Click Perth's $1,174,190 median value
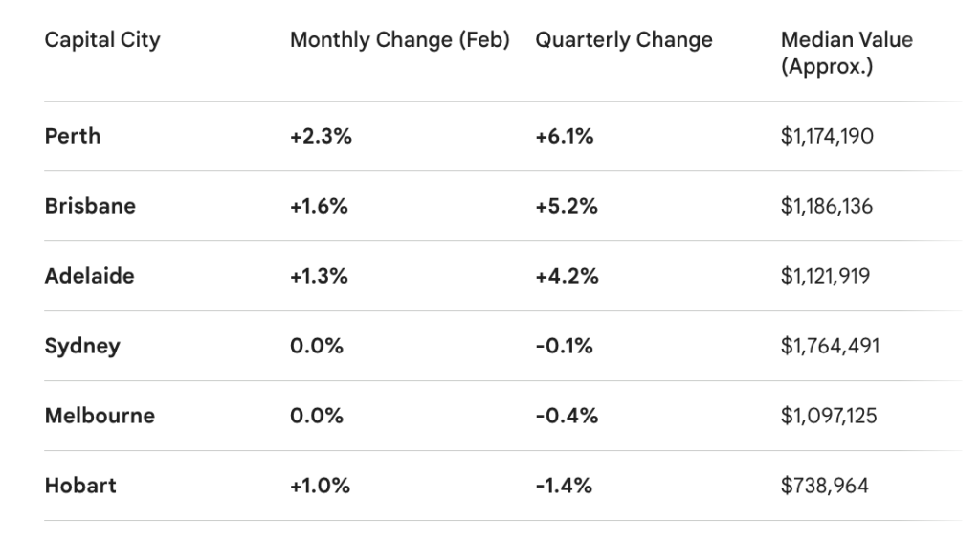The width and height of the screenshot is (980, 545). [x=827, y=136]
